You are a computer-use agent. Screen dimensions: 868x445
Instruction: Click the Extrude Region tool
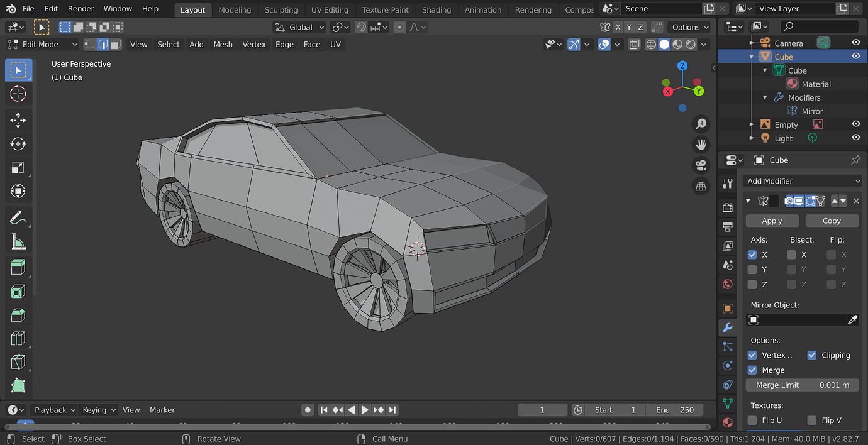[18, 266]
